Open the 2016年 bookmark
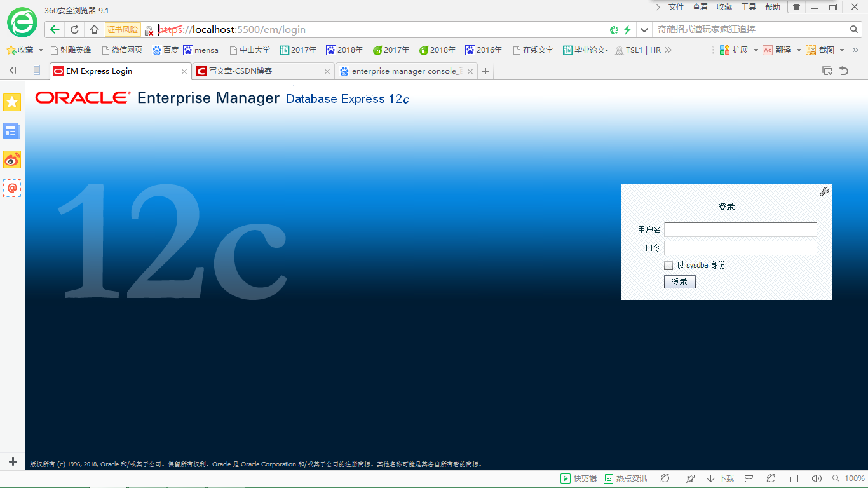This screenshot has width=868, height=488. (484, 50)
